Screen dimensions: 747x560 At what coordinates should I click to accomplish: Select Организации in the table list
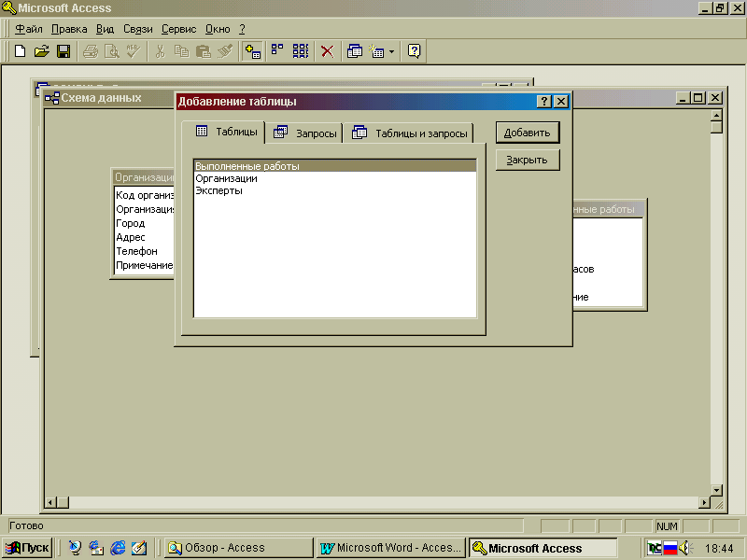tap(335, 178)
